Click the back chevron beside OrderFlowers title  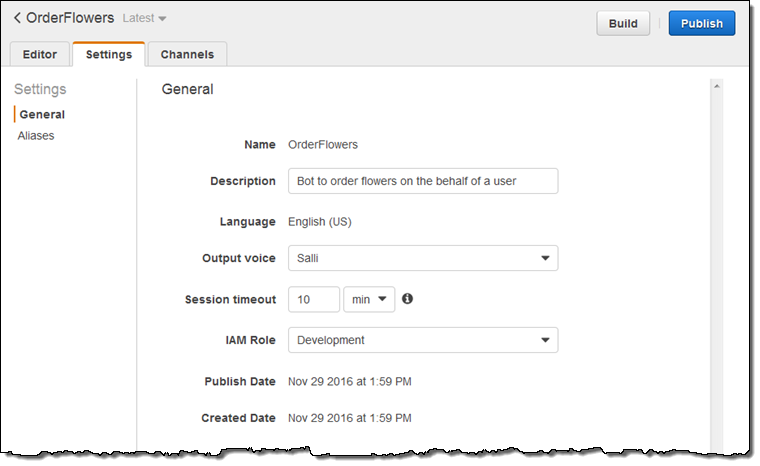(17, 18)
